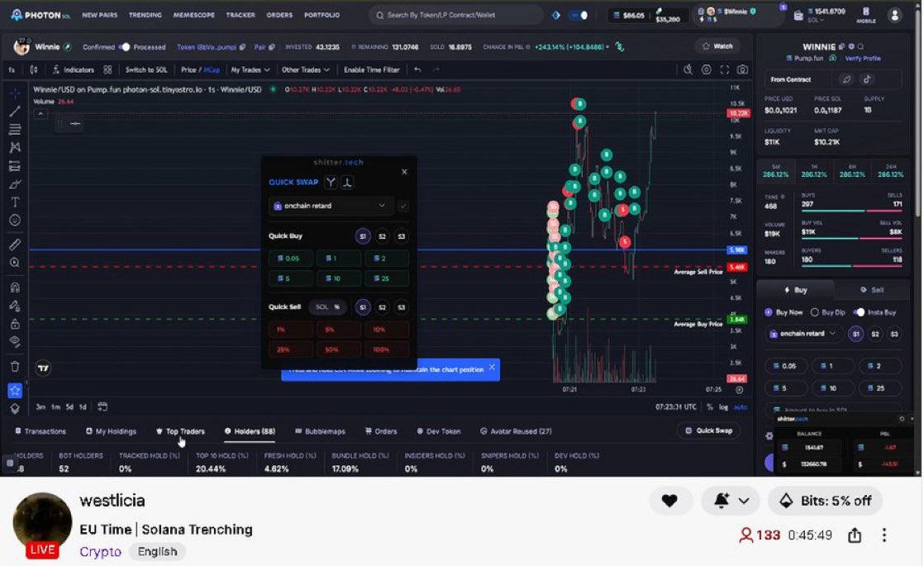This screenshot has width=924, height=566.
Task: Open the pill link icon beside TikTok
Action: 847,79
